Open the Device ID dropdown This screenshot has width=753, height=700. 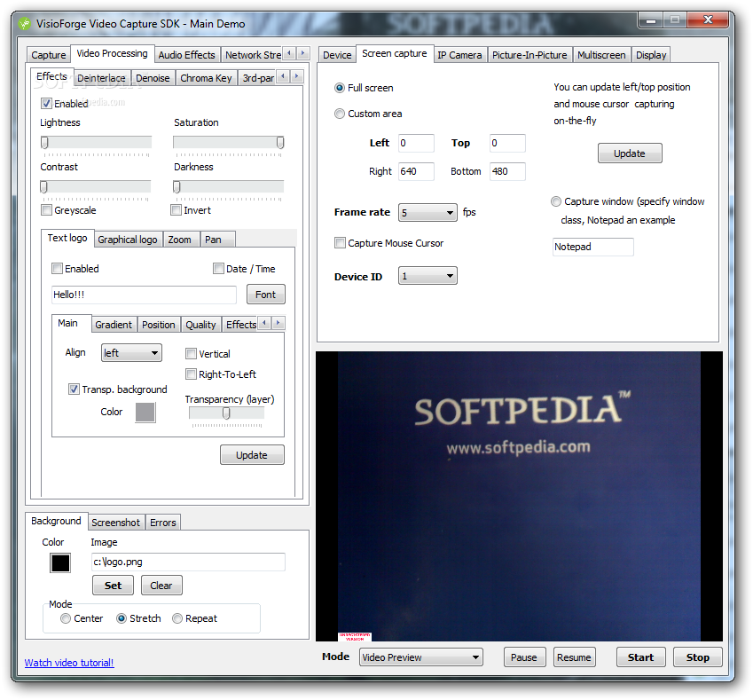tap(427, 276)
